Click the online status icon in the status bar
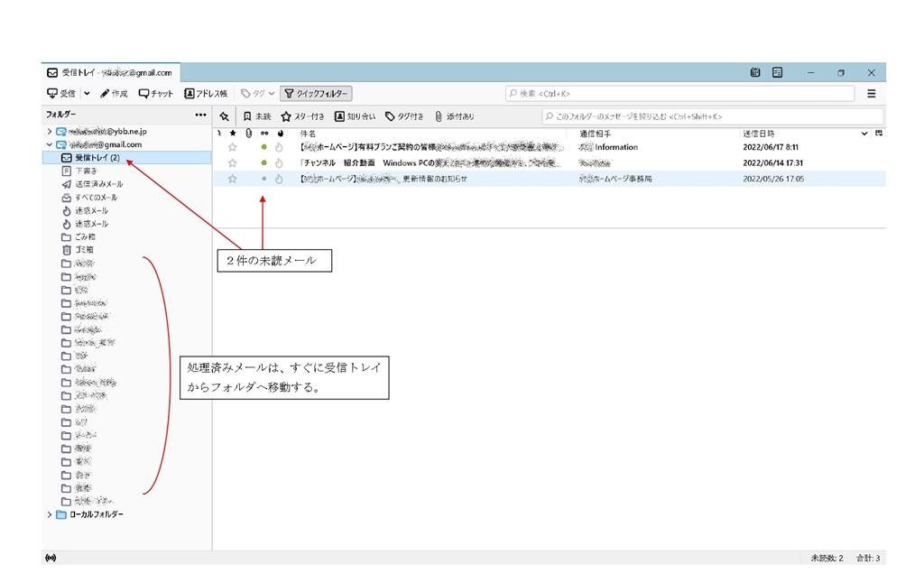 [51, 558]
